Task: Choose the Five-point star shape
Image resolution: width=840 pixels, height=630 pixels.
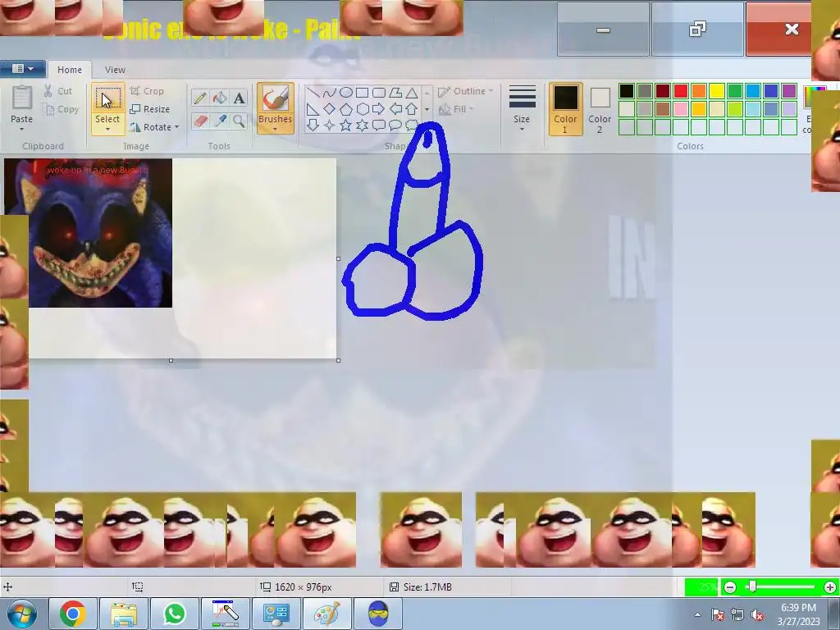Action: pyautogui.click(x=346, y=126)
